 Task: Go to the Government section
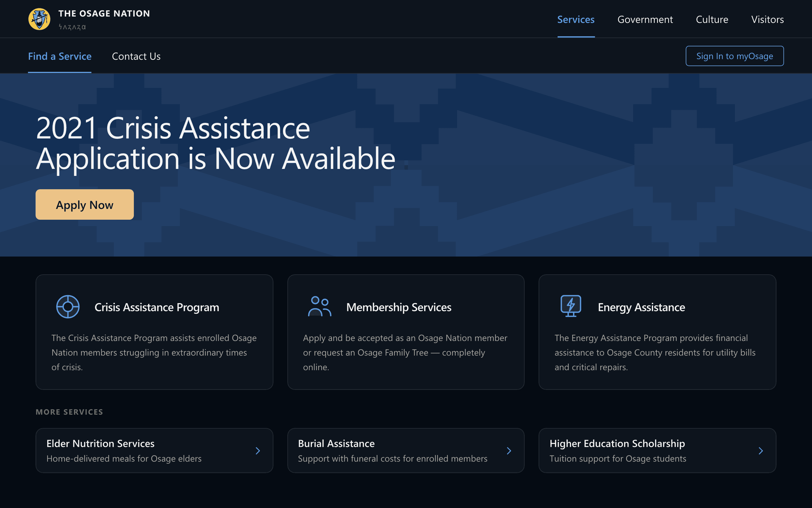pos(645,19)
